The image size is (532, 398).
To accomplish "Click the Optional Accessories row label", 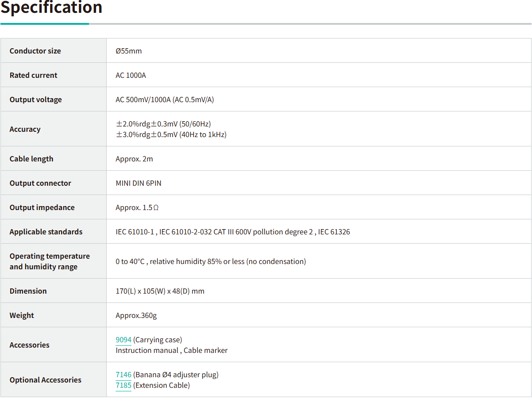I will [46, 380].
